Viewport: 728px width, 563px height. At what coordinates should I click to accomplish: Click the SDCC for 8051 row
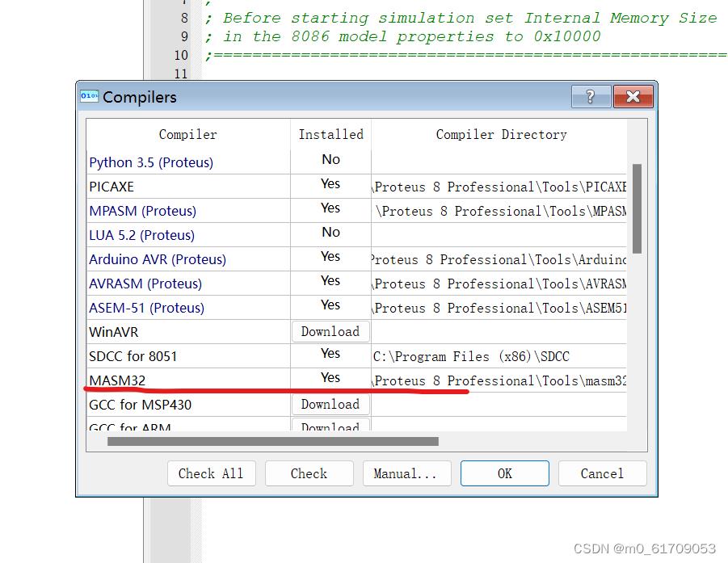click(x=133, y=356)
